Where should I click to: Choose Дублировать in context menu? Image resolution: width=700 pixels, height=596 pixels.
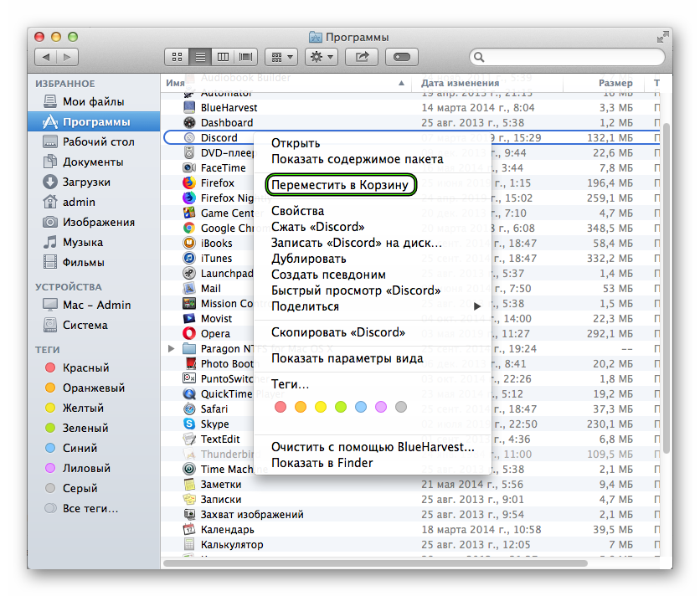pos(373,259)
